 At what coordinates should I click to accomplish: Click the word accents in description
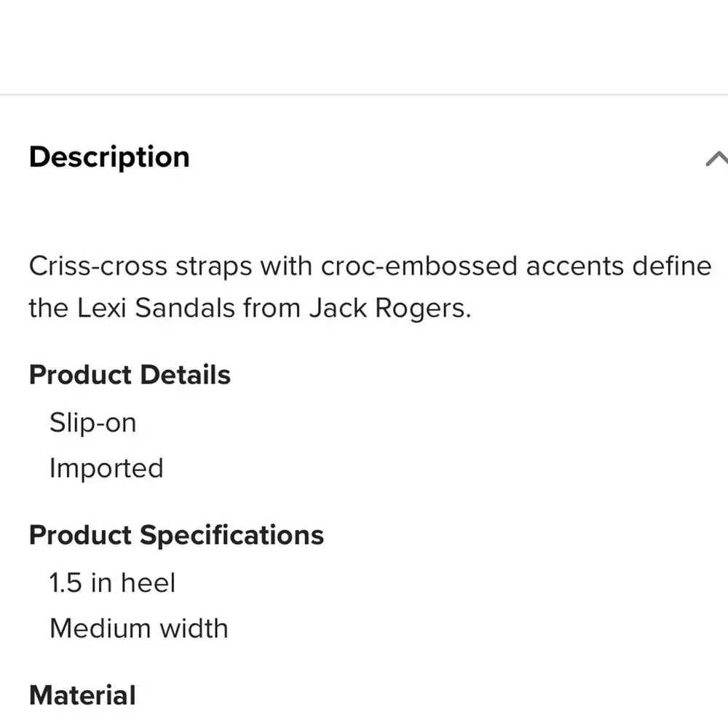point(574,266)
